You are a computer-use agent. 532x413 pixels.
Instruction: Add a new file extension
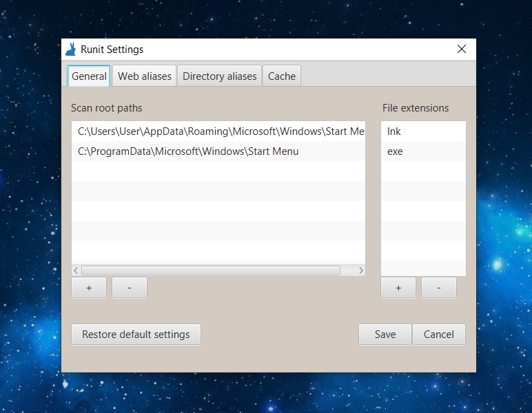click(398, 288)
